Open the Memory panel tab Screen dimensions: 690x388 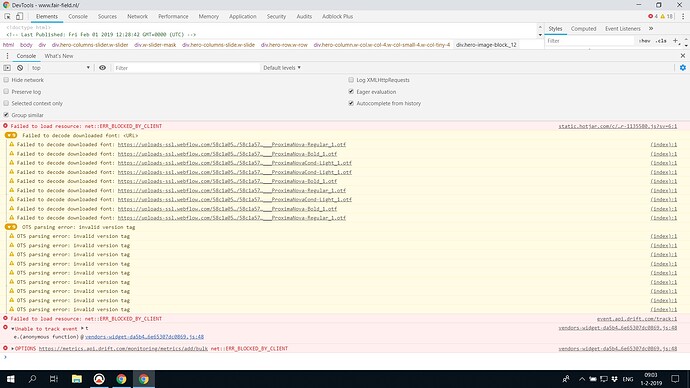tap(209, 16)
